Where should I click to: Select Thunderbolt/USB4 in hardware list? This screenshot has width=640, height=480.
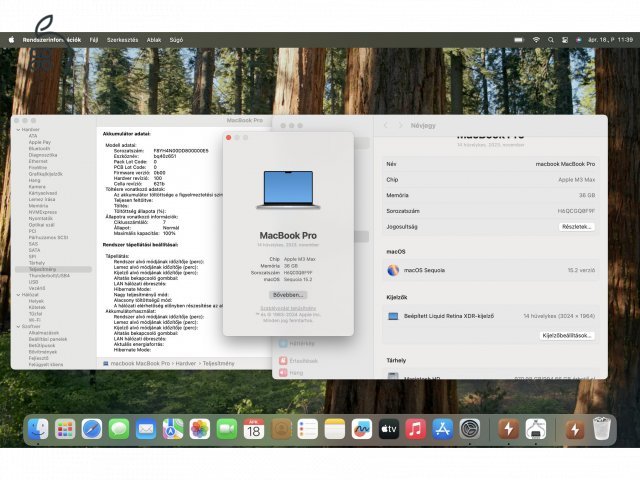49,276
